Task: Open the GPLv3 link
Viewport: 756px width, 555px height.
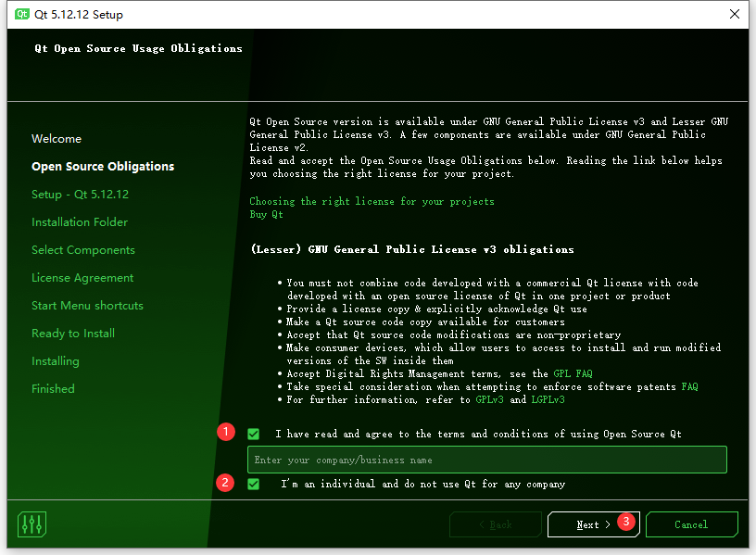Action: (x=489, y=399)
